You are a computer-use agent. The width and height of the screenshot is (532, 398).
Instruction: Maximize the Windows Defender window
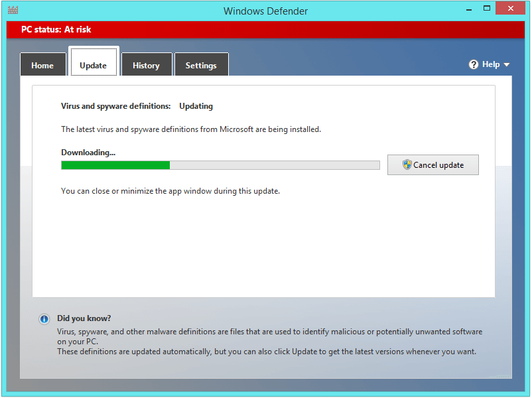(486, 9)
